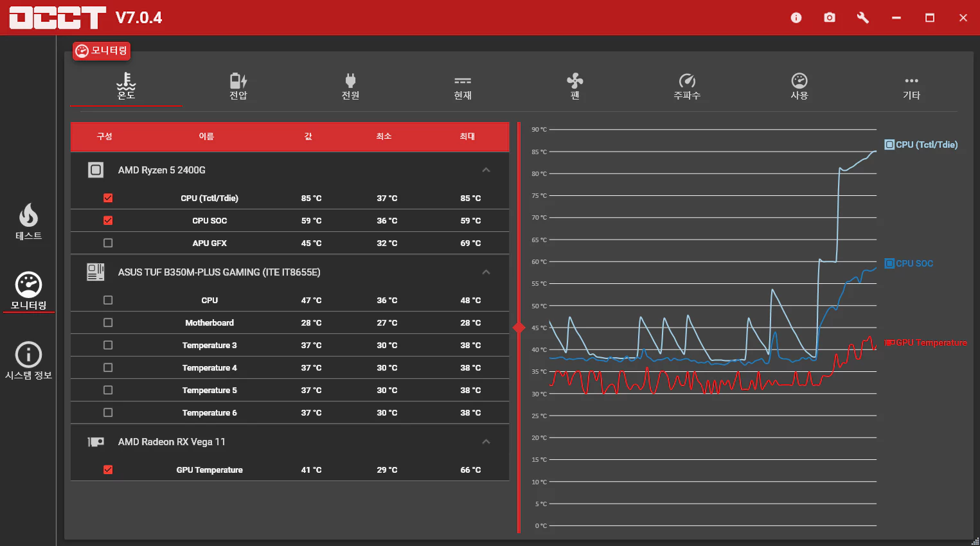Click the ASUS TUF motherboard icon
Viewport: 980px width, 546px height.
click(96, 272)
